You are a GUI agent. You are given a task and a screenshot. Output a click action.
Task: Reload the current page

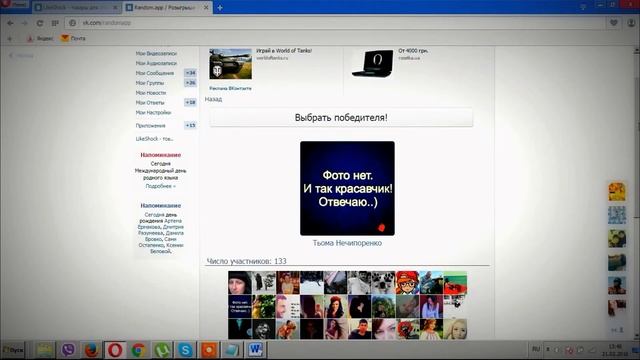pos(40,23)
